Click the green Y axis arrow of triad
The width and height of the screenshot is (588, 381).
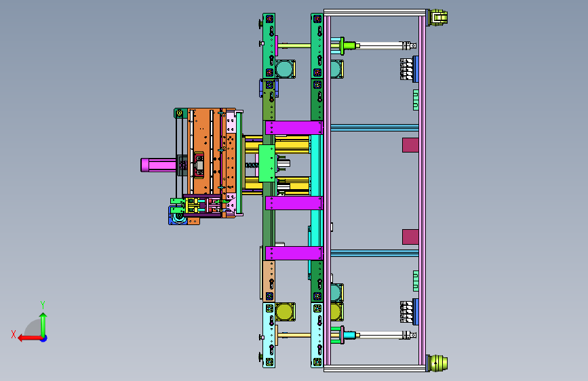point(43,324)
